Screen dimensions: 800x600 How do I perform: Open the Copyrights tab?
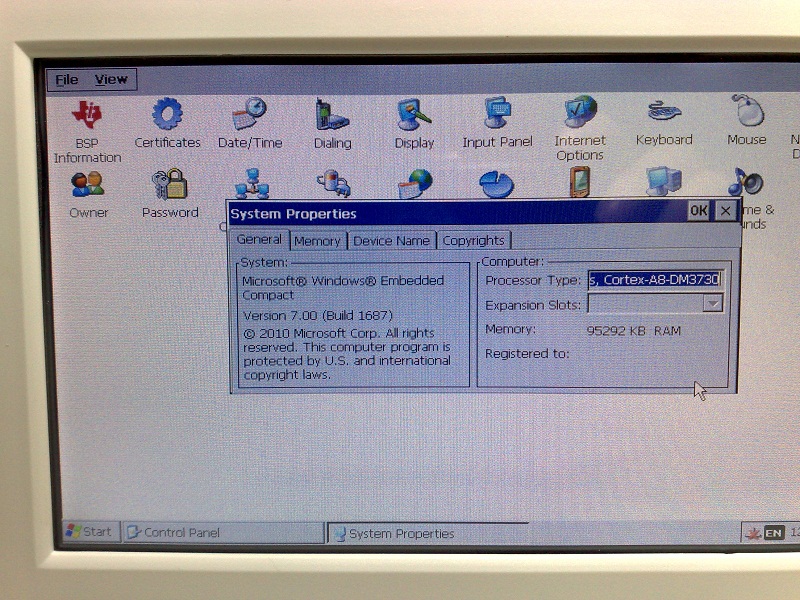point(473,240)
